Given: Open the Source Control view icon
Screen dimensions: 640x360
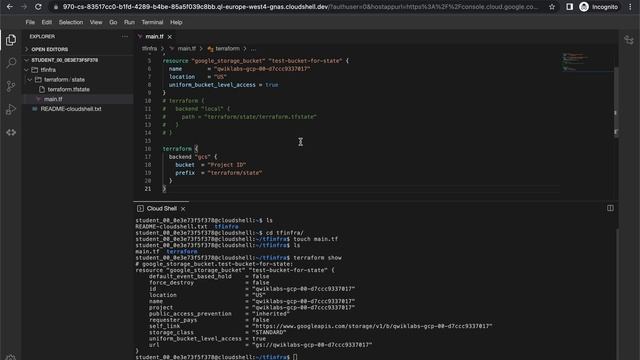Looking at the screenshot, I should click(11, 86).
